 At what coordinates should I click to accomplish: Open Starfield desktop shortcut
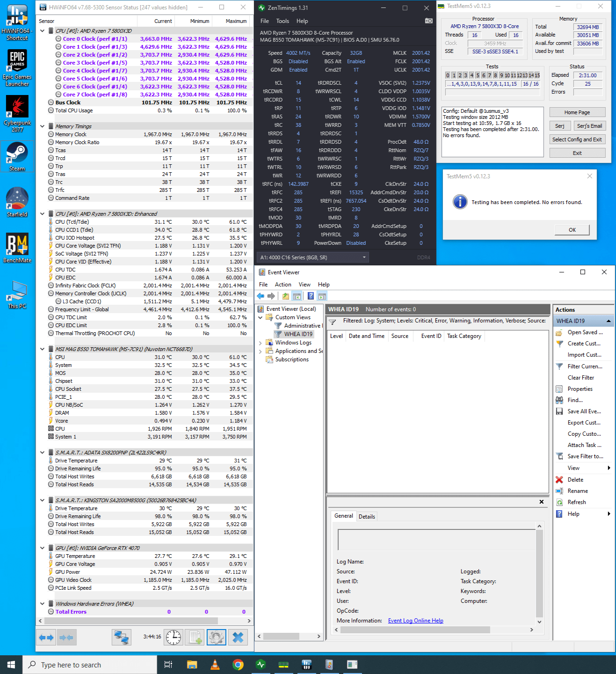click(17, 202)
